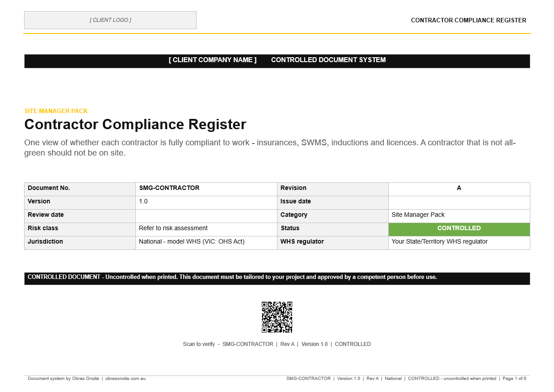Click 'Document system by Obras Onsite' footer text
The width and height of the screenshot is (554, 392).
[x=63, y=379]
